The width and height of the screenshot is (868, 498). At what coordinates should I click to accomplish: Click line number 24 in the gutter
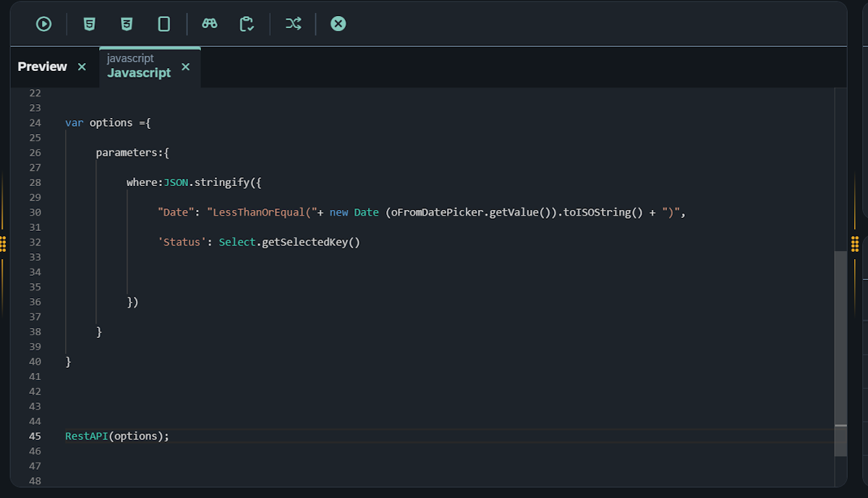35,122
